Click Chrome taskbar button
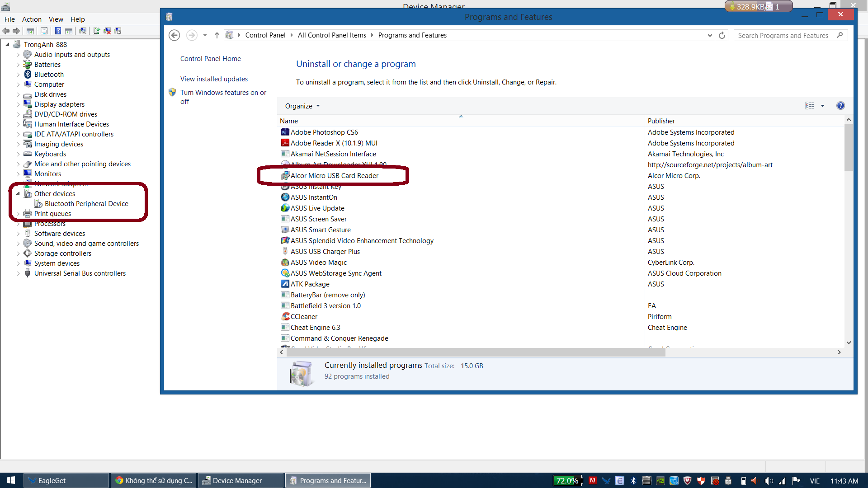The height and width of the screenshot is (488, 868). 153,481
